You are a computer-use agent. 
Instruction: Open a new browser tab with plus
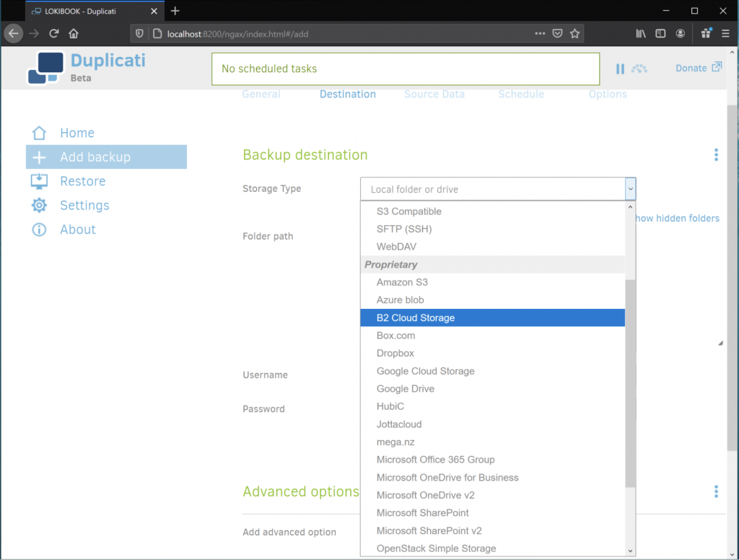175,11
